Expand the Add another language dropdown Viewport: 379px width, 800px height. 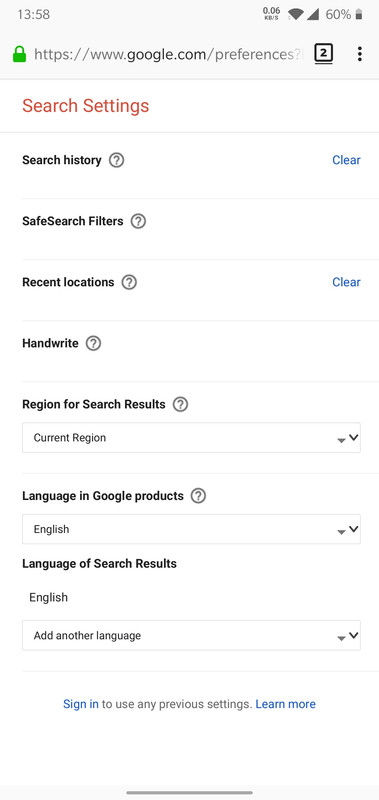(x=191, y=636)
